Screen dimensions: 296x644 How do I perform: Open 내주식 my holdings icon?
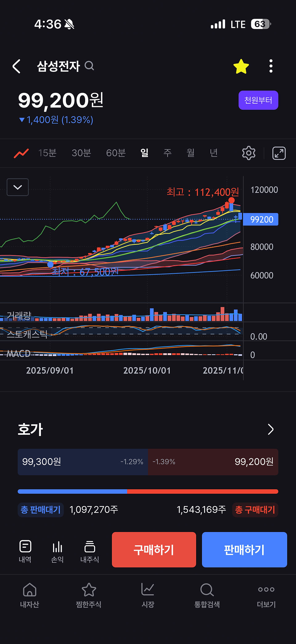tap(90, 551)
